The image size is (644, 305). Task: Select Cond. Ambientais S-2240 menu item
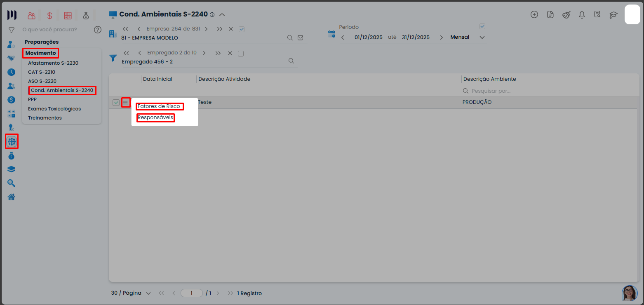(62, 90)
